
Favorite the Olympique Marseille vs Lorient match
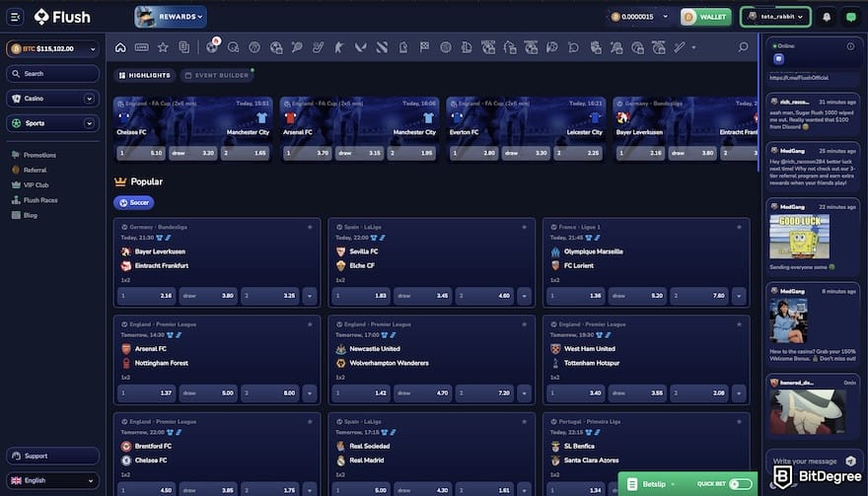[739, 227]
